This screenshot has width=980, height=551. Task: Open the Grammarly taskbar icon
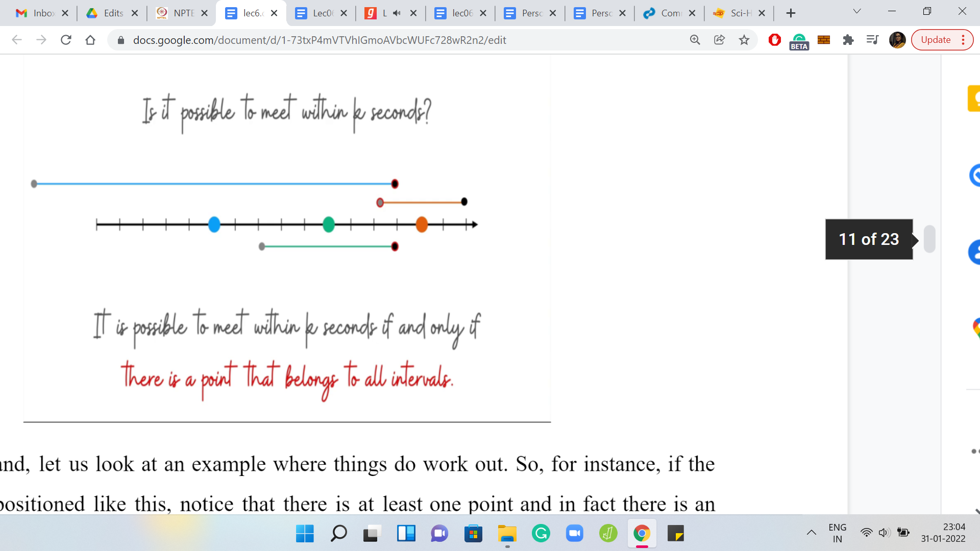click(541, 534)
